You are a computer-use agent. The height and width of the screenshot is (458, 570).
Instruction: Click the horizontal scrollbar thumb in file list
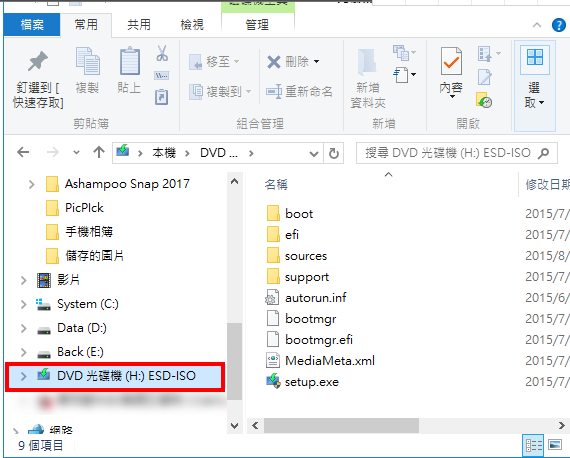[341, 425]
